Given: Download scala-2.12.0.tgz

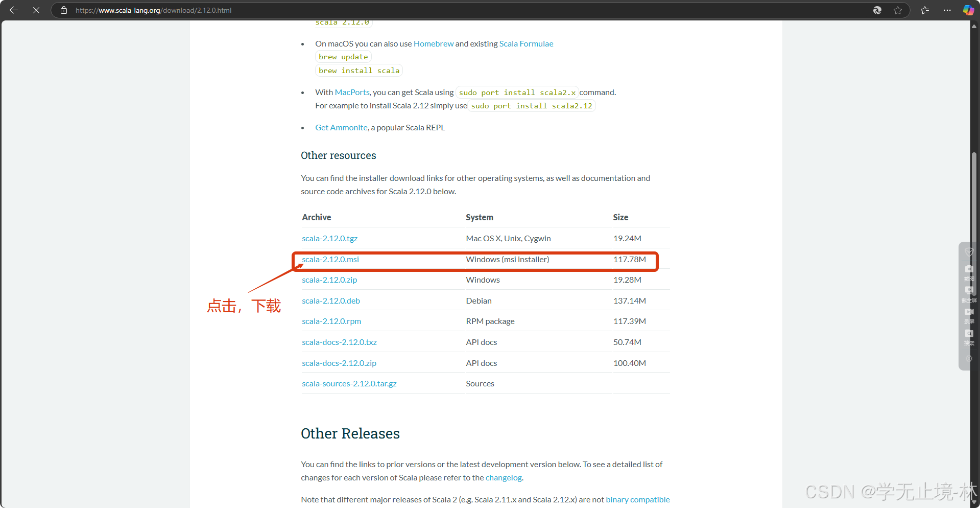Looking at the screenshot, I should click(329, 239).
